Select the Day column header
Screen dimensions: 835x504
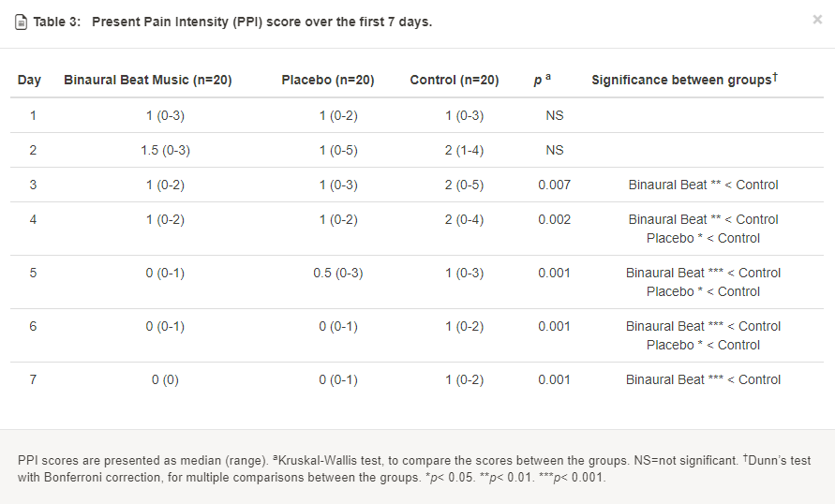pyautogui.click(x=29, y=80)
